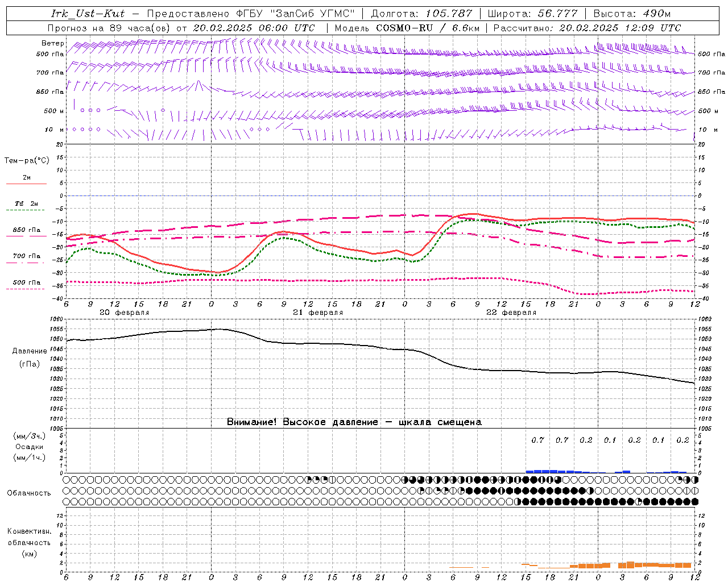Viewport: 728px width, 582px height.
Task: Click the longitude value Долгота: 105.787
Action: (421, 14)
